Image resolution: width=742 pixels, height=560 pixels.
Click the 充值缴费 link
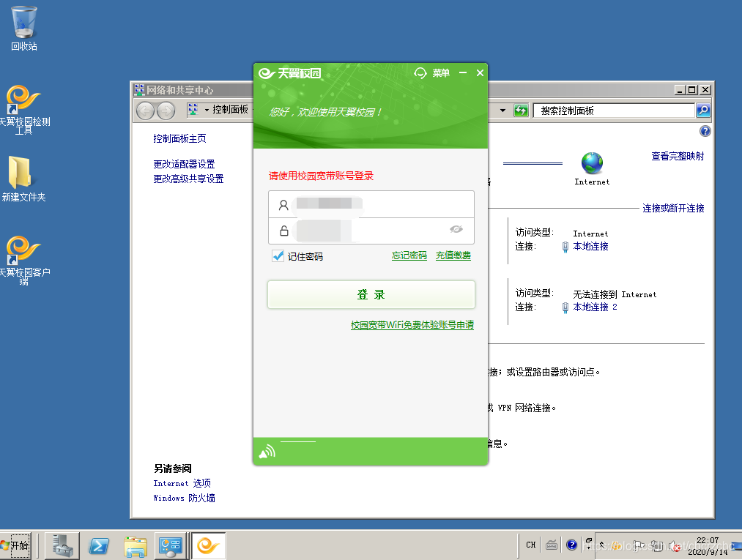point(453,255)
